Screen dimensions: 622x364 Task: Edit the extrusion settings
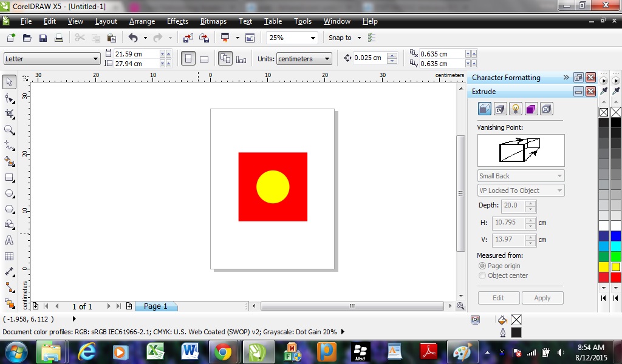click(x=498, y=298)
